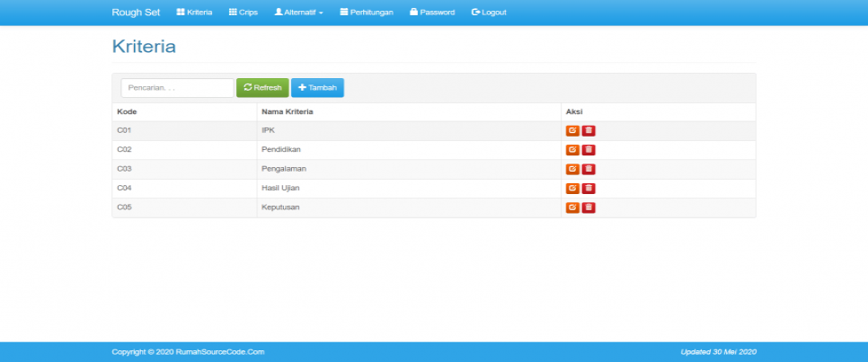Focus the Pencarian search field
The height and width of the screenshot is (362, 868).
[177, 87]
